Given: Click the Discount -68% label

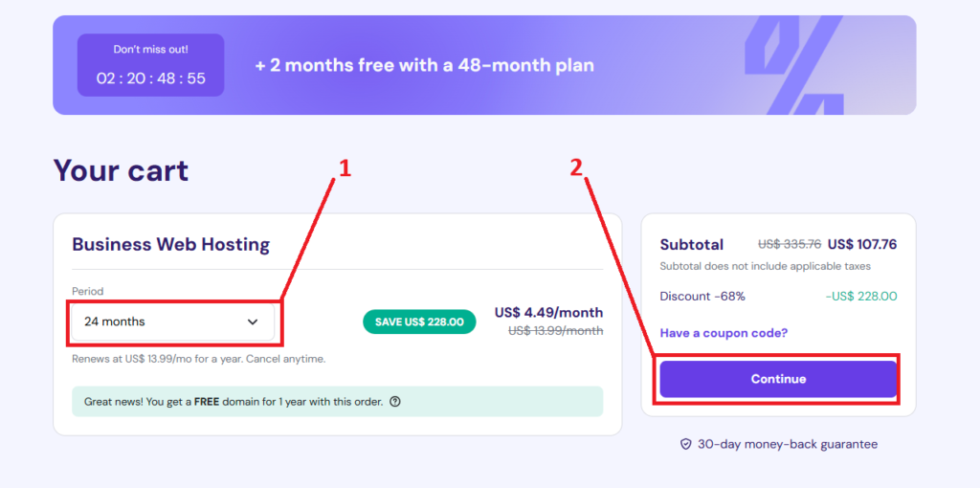Looking at the screenshot, I should coord(702,297).
